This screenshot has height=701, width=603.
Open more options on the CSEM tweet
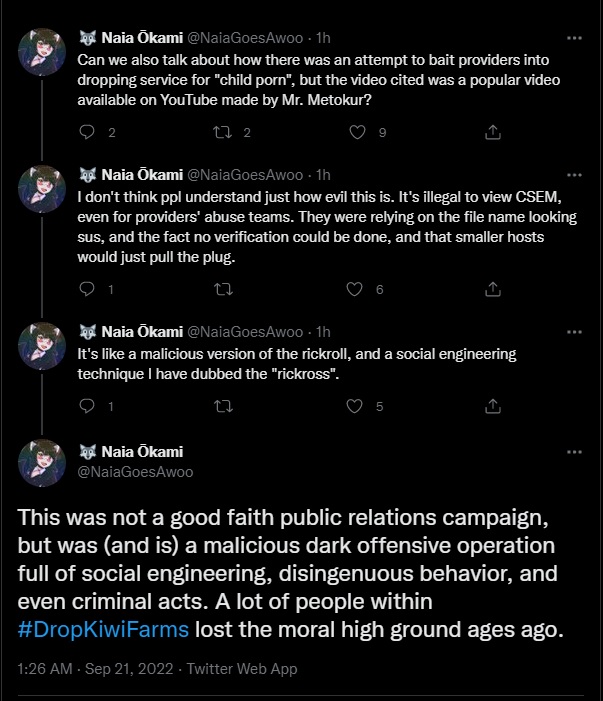[574, 175]
